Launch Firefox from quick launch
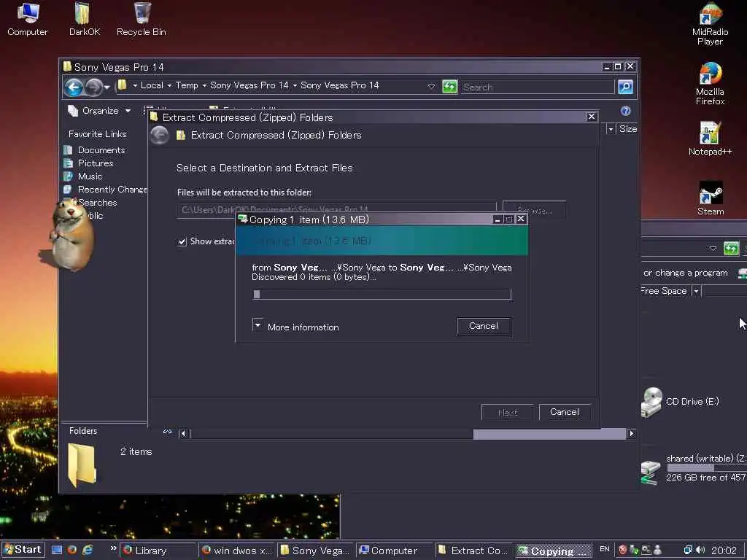This screenshot has width=747, height=560. pos(72,550)
